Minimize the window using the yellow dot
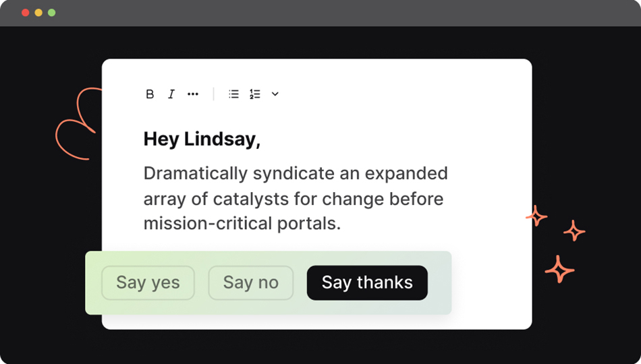Image resolution: width=641 pixels, height=364 pixels. click(x=38, y=13)
